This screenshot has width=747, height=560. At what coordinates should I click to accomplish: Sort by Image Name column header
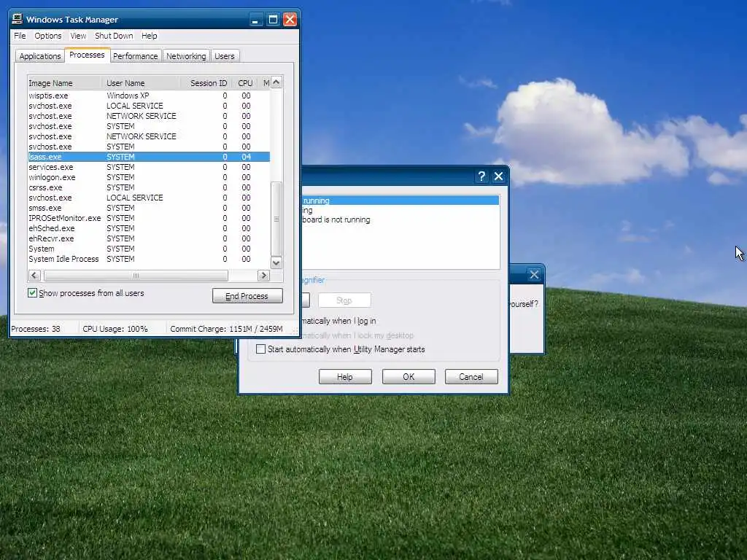64,83
